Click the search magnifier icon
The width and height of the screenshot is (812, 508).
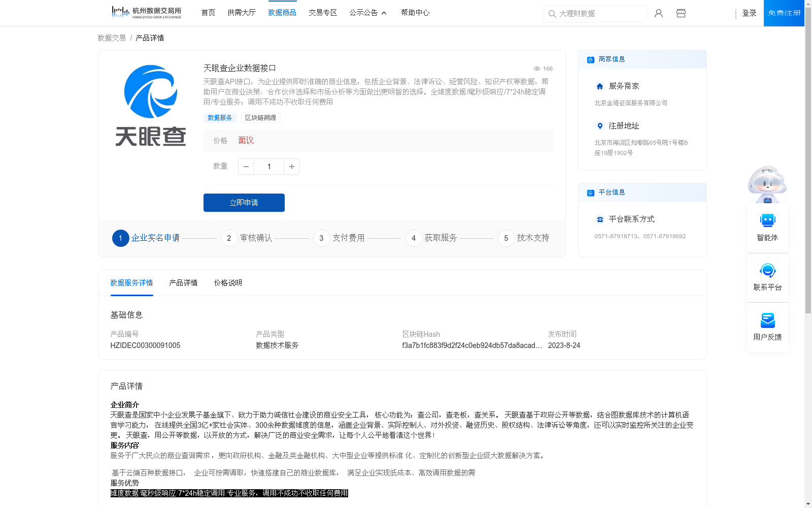tap(552, 14)
